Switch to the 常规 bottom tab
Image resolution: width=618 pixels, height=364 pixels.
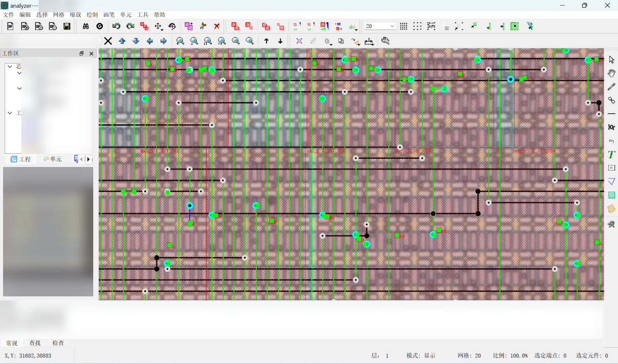(x=12, y=343)
